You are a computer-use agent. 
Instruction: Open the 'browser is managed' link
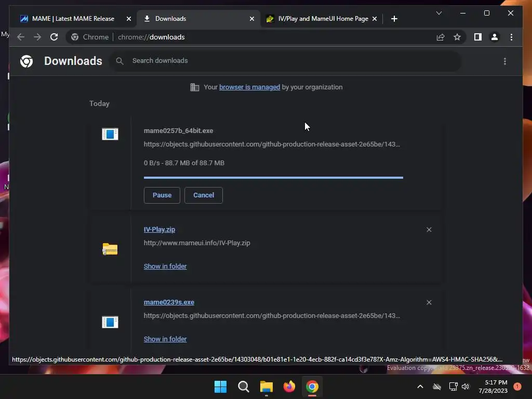point(249,87)
